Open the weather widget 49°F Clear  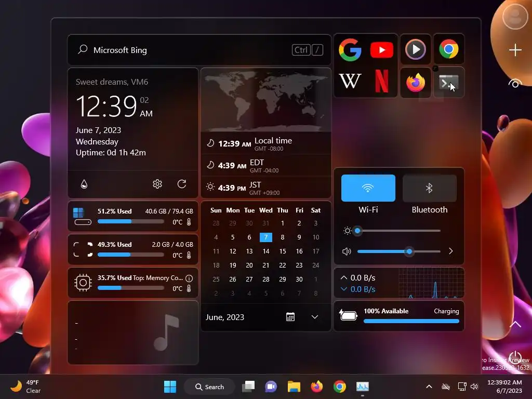[x=25, y=387]
